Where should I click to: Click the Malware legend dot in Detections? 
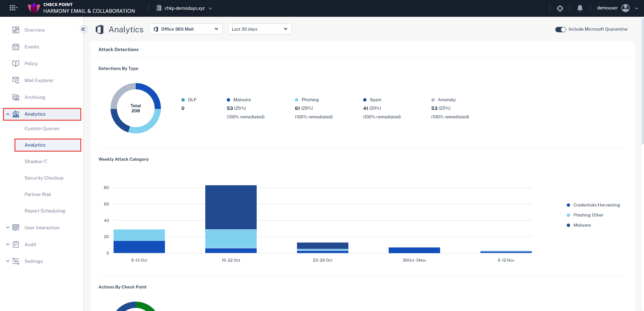tap(228, 100)
